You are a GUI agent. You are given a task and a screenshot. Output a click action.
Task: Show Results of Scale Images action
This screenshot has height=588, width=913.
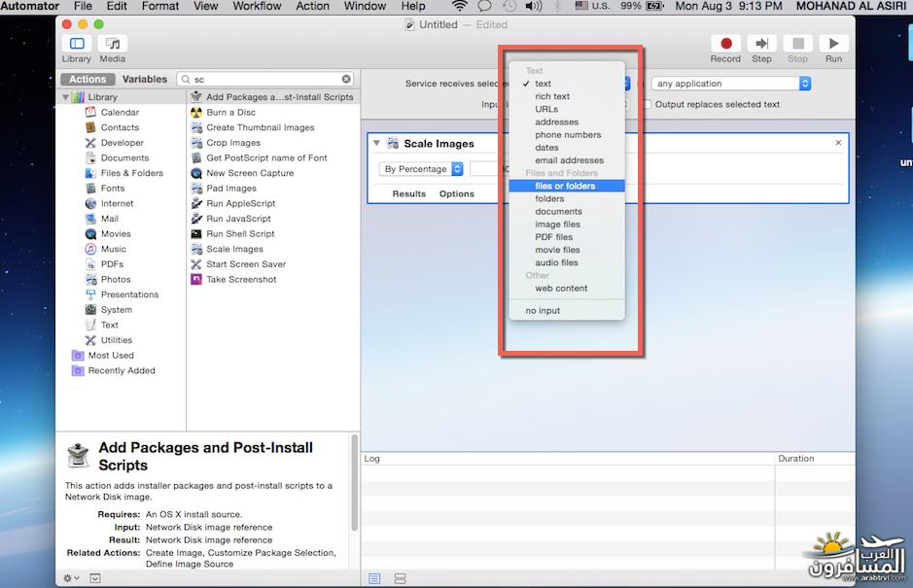coord(408,193)
